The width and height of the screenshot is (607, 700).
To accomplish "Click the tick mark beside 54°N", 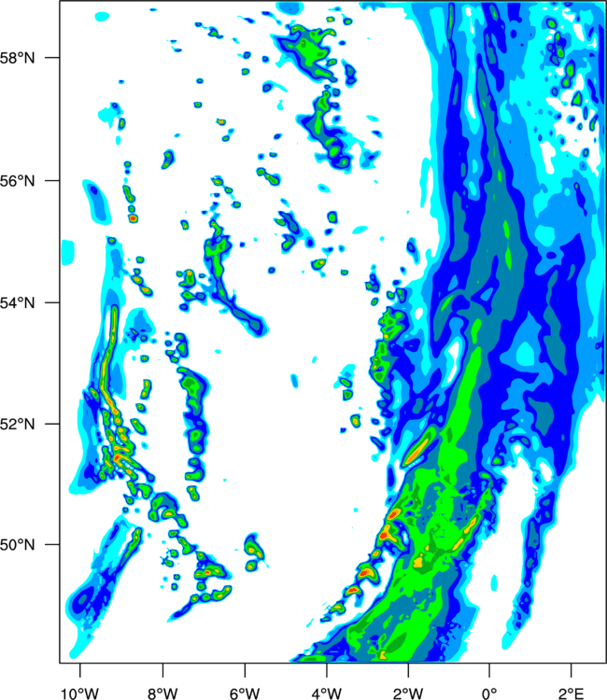I will click(51, 302).
